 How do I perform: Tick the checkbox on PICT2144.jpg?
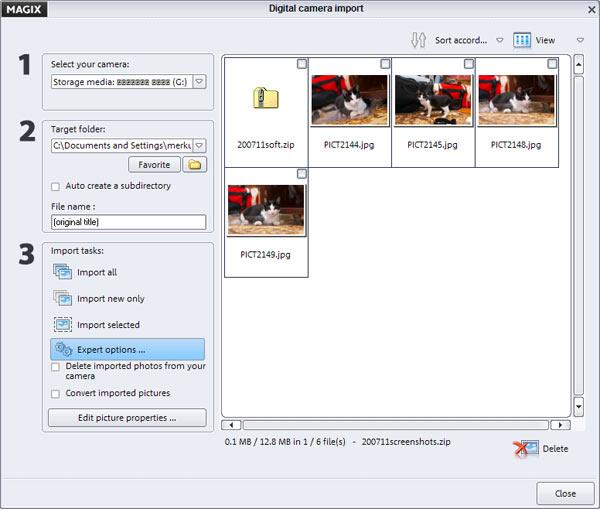pos(385,64)
